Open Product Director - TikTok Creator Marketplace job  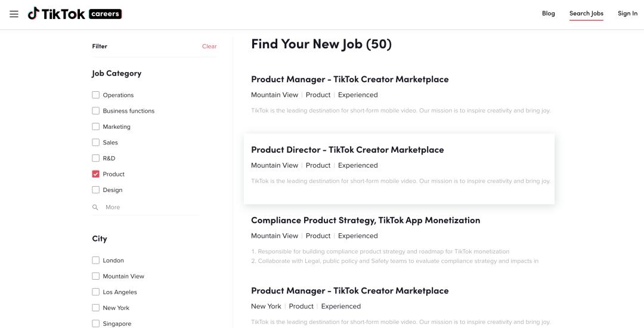(x=347, y=150)
